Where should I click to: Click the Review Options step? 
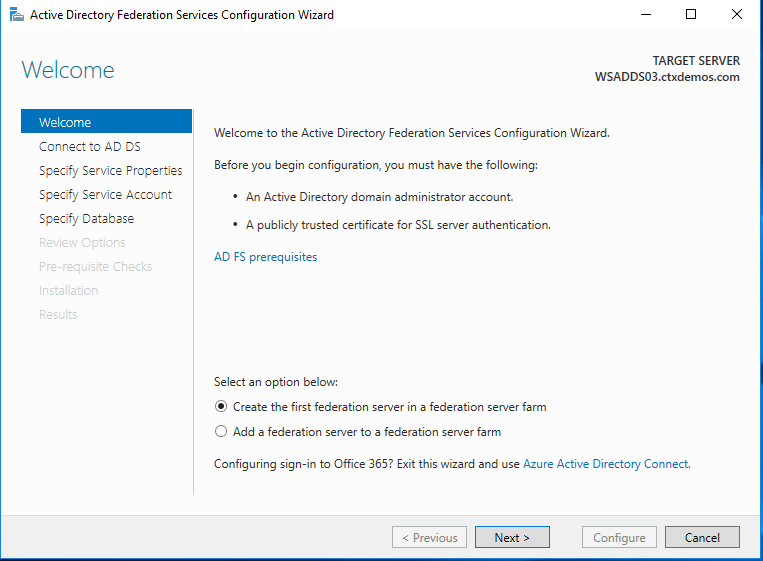[82, 242]
